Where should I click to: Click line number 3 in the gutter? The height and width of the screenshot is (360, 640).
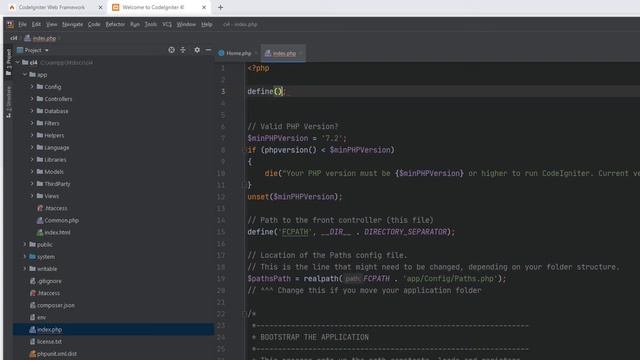(x=223, y=91)
